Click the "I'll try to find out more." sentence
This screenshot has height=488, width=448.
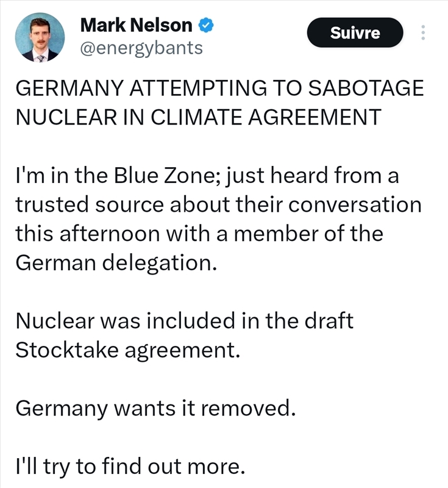coord(130,467)
